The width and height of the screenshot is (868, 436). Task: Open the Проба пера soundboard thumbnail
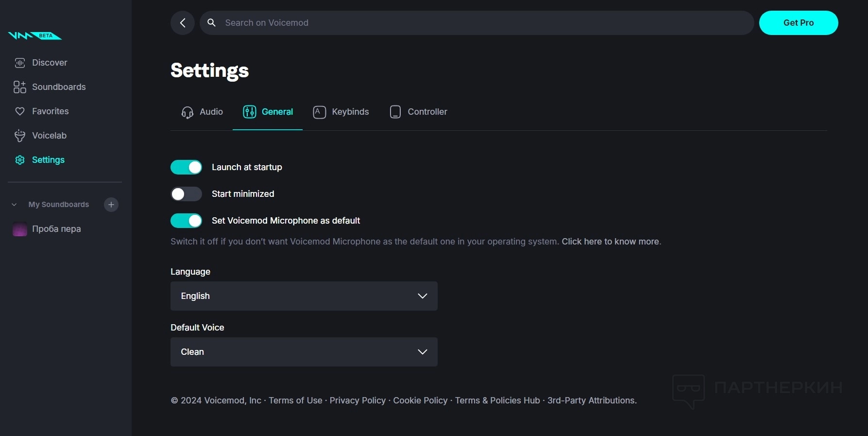coord(20,229)
